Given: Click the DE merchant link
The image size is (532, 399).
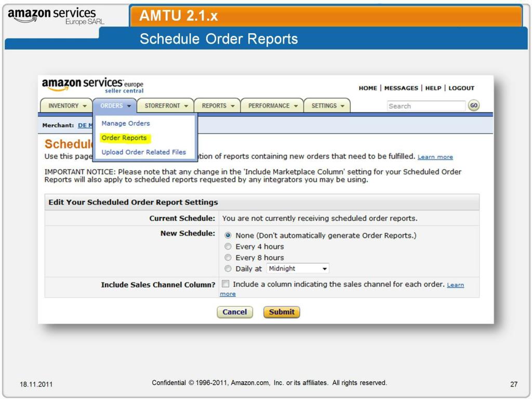Looking at the screenshot, I should point(85,125).
